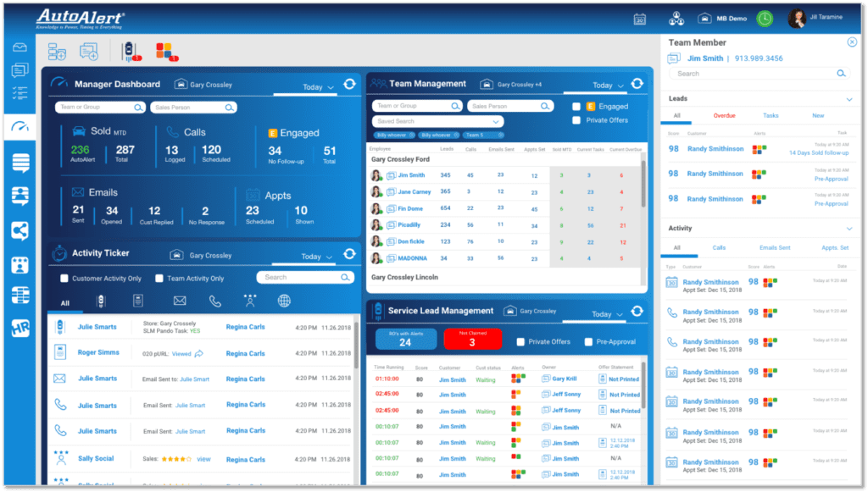
Task: Enable Engaged checkbox in Team Management
Action: point(576,107)
